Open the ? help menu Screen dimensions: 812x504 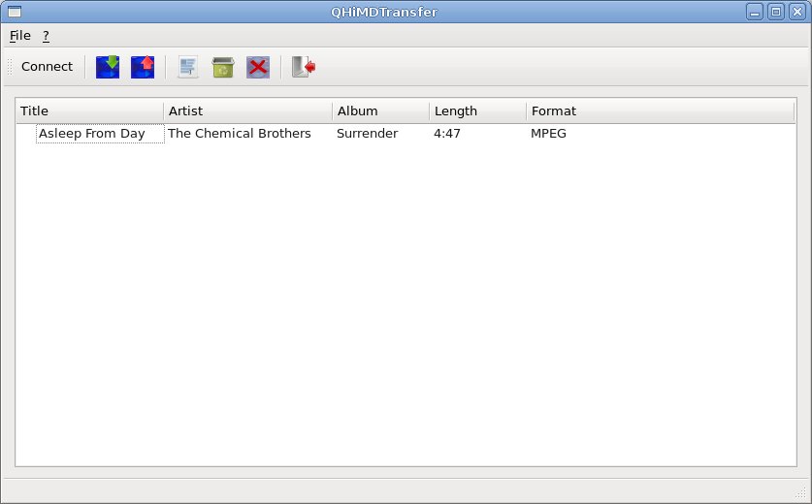(46, 36)
